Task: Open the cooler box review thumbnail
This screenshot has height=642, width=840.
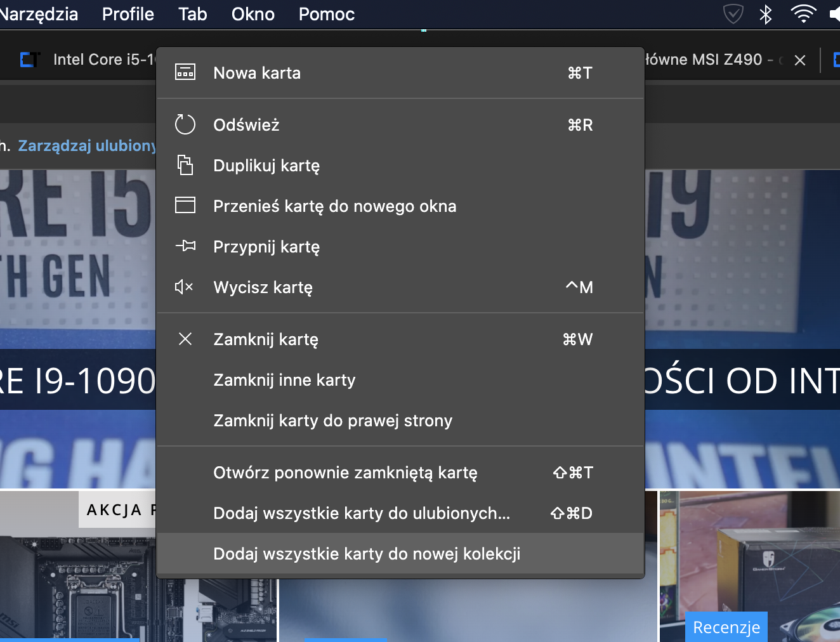Action: 750,566
